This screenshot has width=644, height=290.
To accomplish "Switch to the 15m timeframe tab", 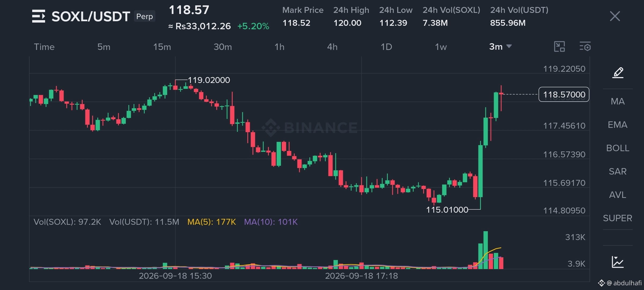I will (162, 47).
